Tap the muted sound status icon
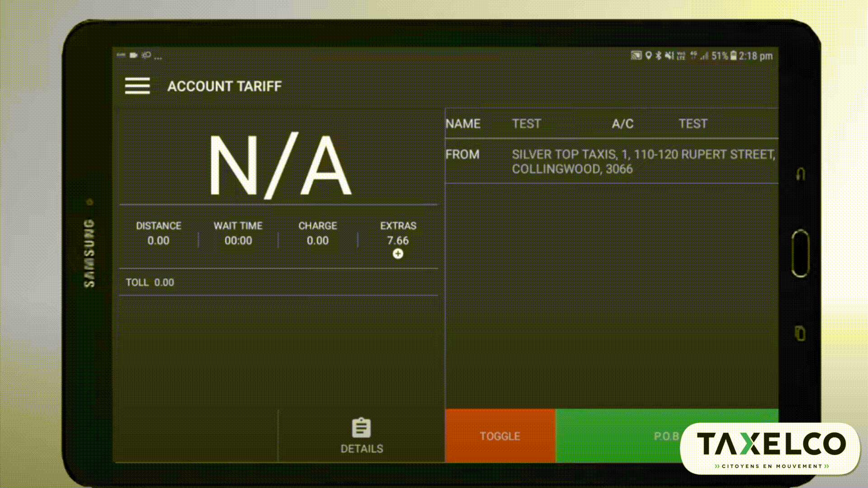The image size is (868, 488). 669,56
